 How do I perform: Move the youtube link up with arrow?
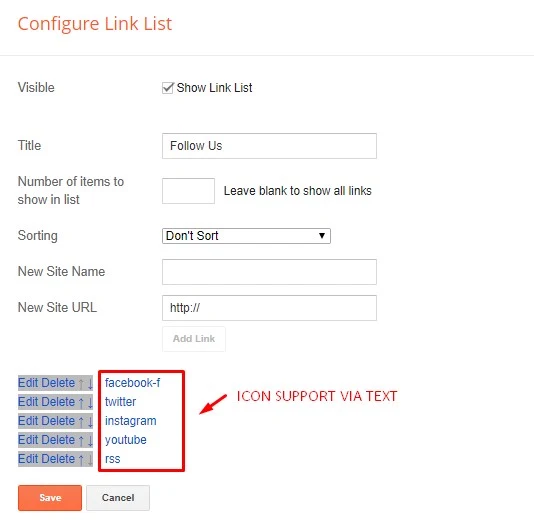[81, 441]
